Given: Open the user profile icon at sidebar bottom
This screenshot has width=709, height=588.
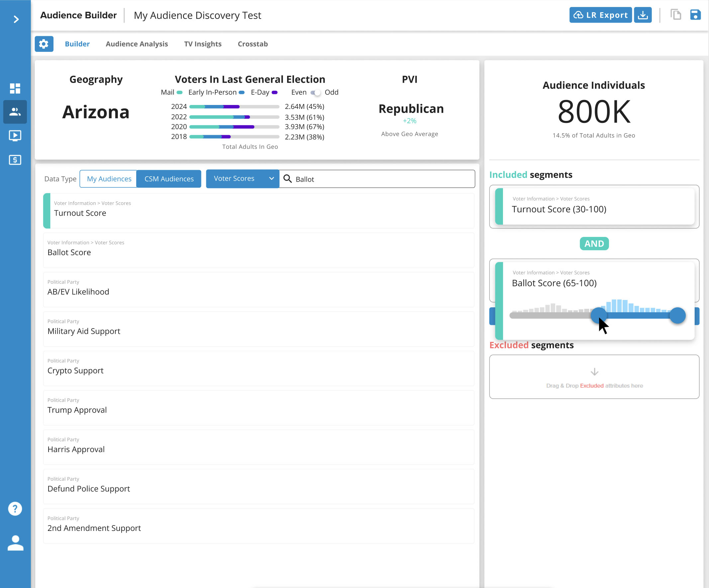Looking at the screenshot, I should [15, 543].
